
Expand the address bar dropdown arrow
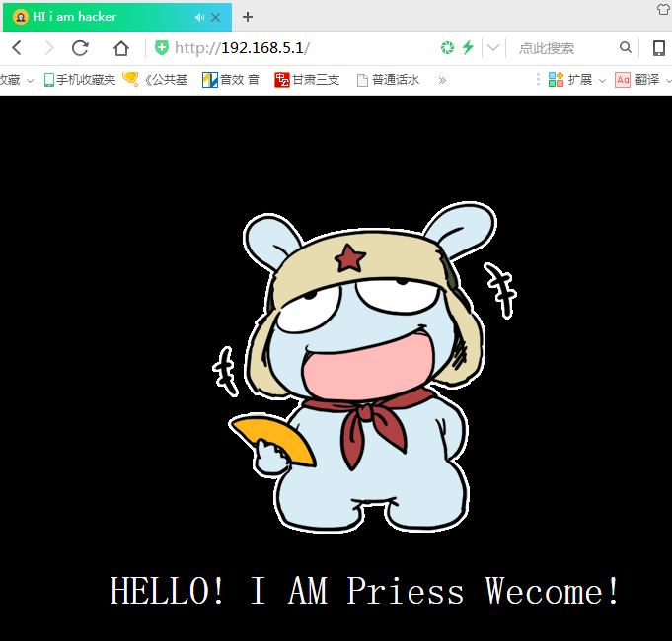[x=493, y=48]
